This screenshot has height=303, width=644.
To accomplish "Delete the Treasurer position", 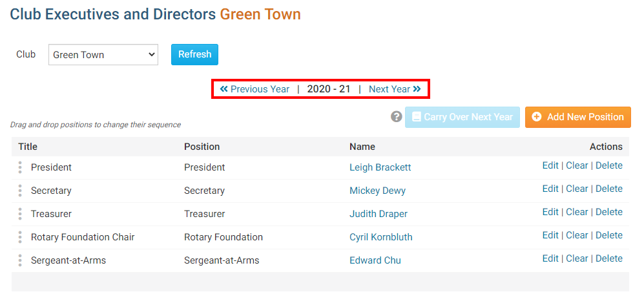I will tap(608, 212).
